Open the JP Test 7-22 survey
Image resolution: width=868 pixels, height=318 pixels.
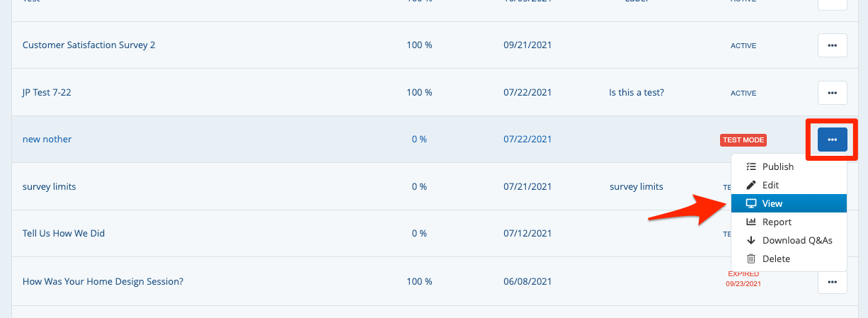click(47, 93)
